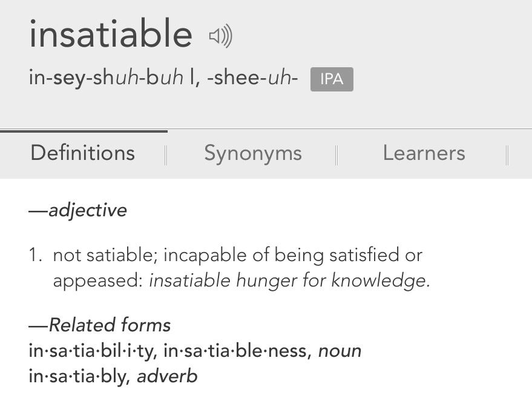Switch to the Synonyms tab
The width and height of the screenshot is (532, 418).
252,153
